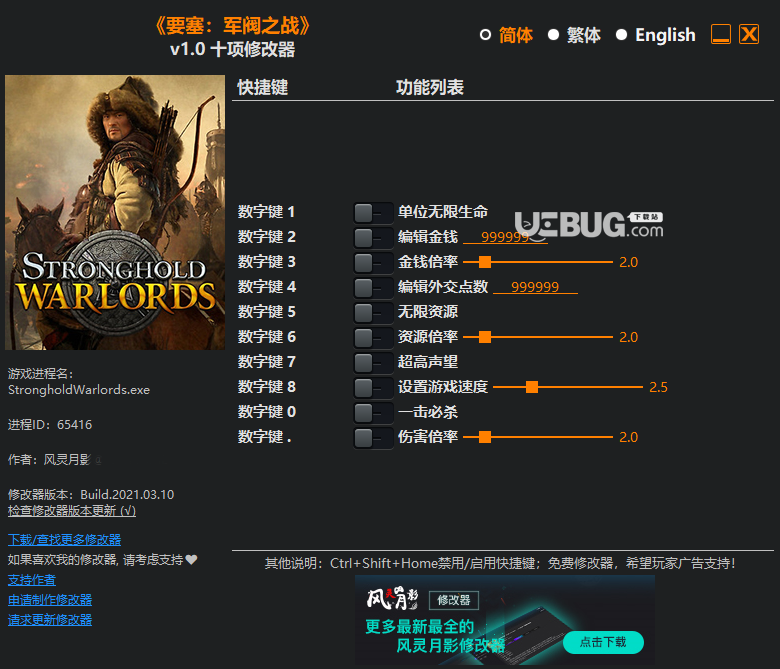Click the 设置游戏速度 slider handle
780x669 pixels.
(532, 387)
